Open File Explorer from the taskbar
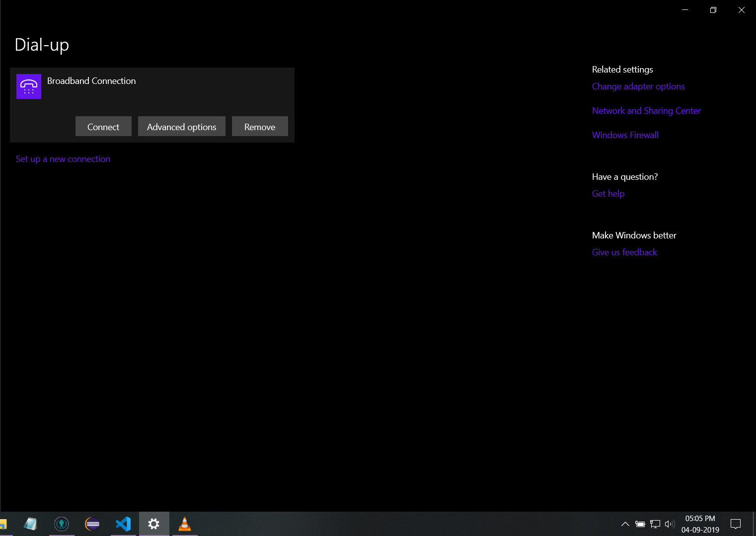The width and height of the screenshot is (756, 536). 3,524
